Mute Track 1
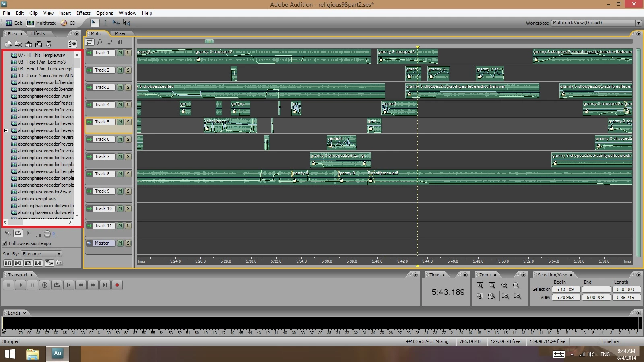Screen dimensions: 644x362 coord(120,53)
